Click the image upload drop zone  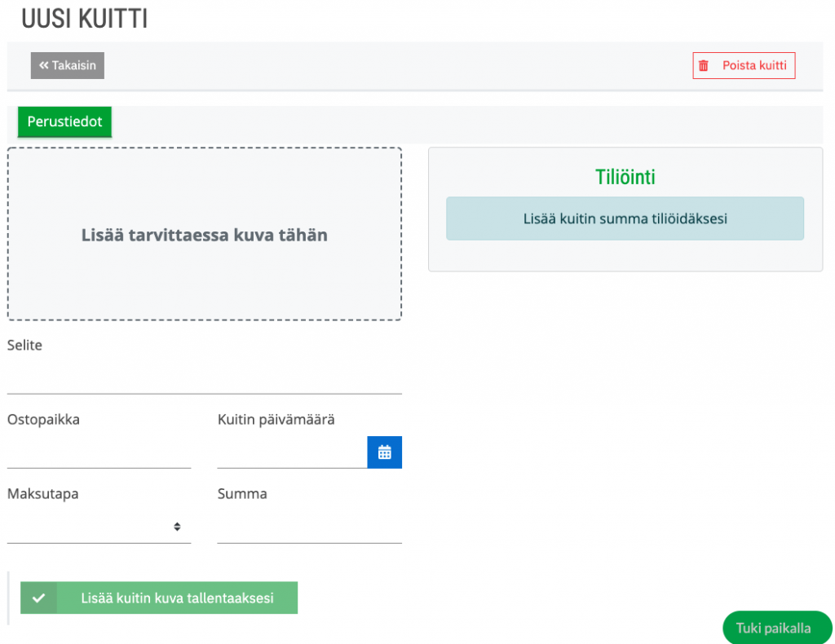pyautogui.click(x=205, y=234)
